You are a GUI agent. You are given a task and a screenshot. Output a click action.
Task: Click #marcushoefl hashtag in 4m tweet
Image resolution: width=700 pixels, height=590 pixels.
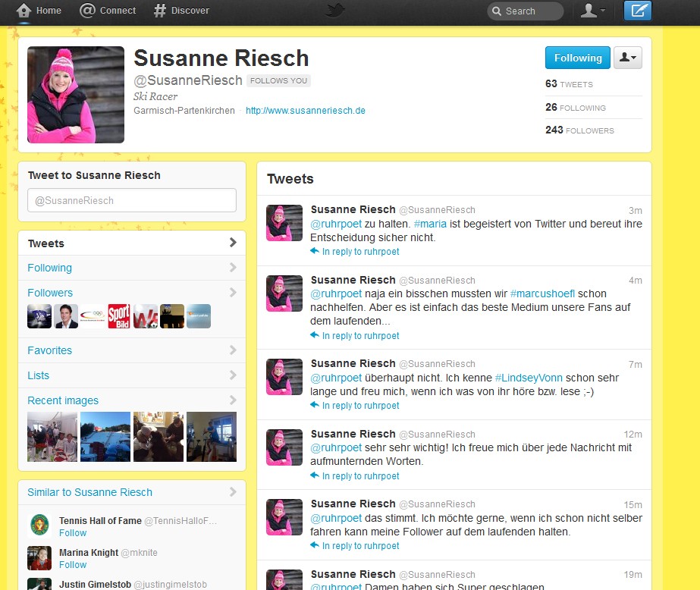(542, 293)
